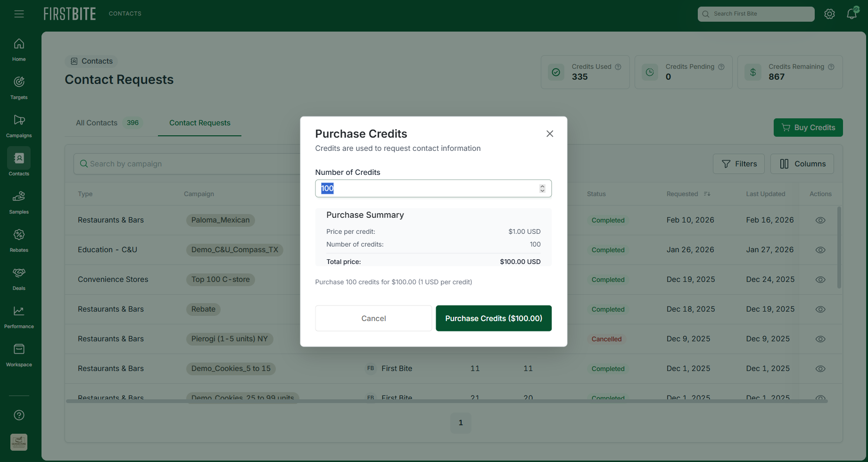
Task: Click the Pierogi (1-5 units) NY tag
Action: (x=230, y=339)
